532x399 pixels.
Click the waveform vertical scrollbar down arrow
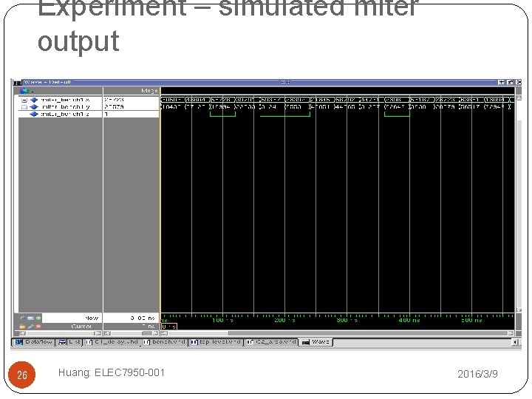519,310
